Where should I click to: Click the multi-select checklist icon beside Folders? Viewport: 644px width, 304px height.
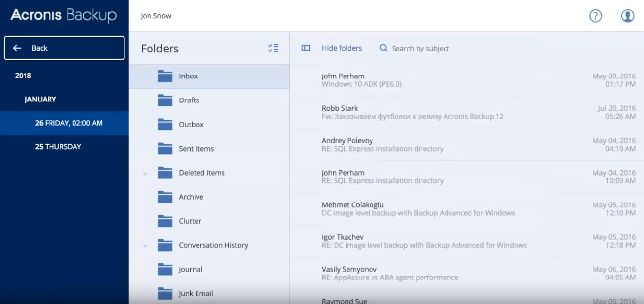click(273, 48)
